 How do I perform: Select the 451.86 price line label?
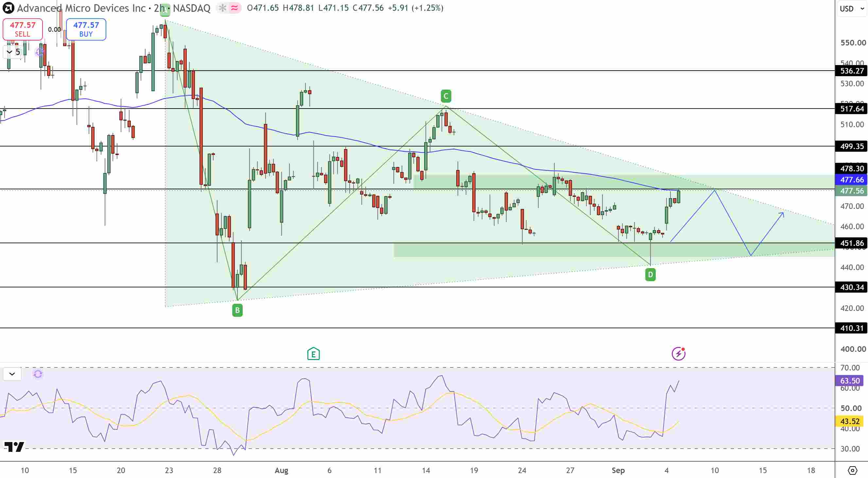coord(852,243)
